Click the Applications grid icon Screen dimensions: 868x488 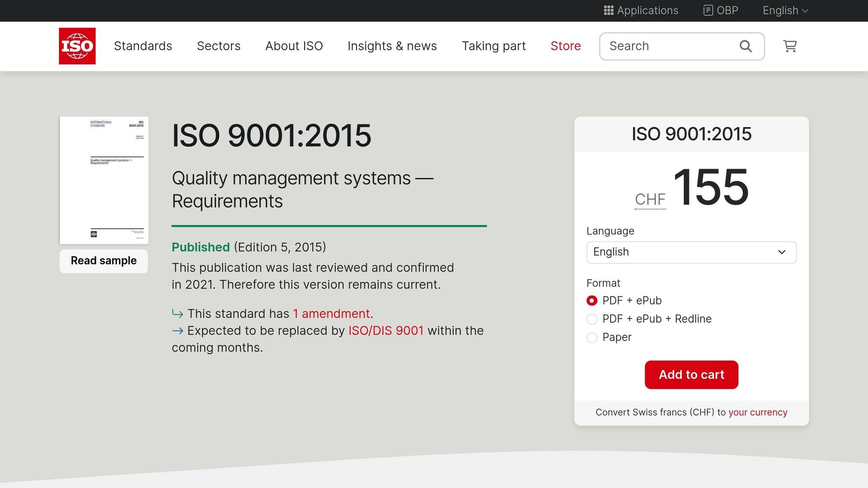tap(609, 10)
